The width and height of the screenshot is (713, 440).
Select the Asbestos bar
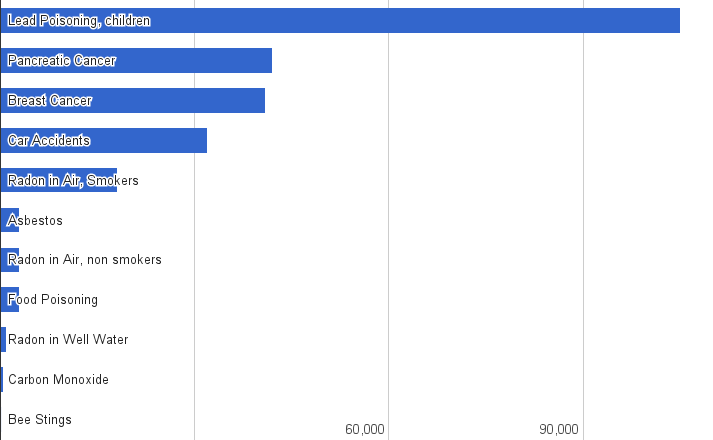point(10,220)
